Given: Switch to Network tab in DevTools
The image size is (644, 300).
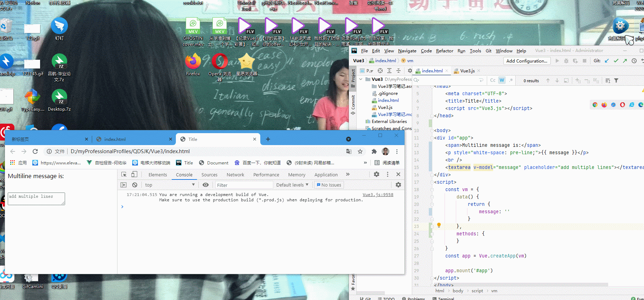Looking at the screenshot, I should 235,175.
